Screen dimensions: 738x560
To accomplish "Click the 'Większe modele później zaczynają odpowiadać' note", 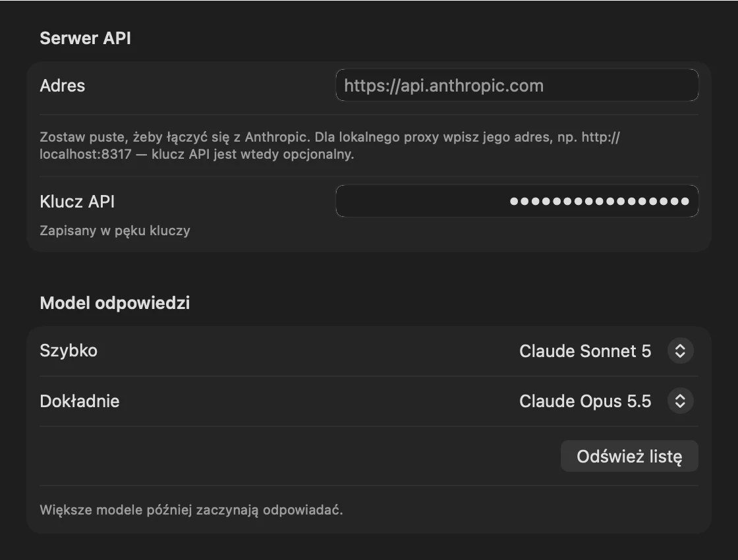I will point(192,510).
